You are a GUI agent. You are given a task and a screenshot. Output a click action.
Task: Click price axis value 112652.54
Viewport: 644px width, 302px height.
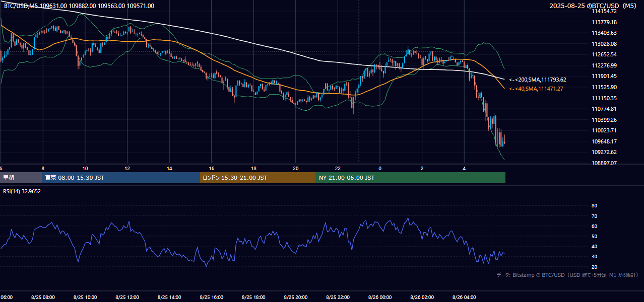[604, 54]
